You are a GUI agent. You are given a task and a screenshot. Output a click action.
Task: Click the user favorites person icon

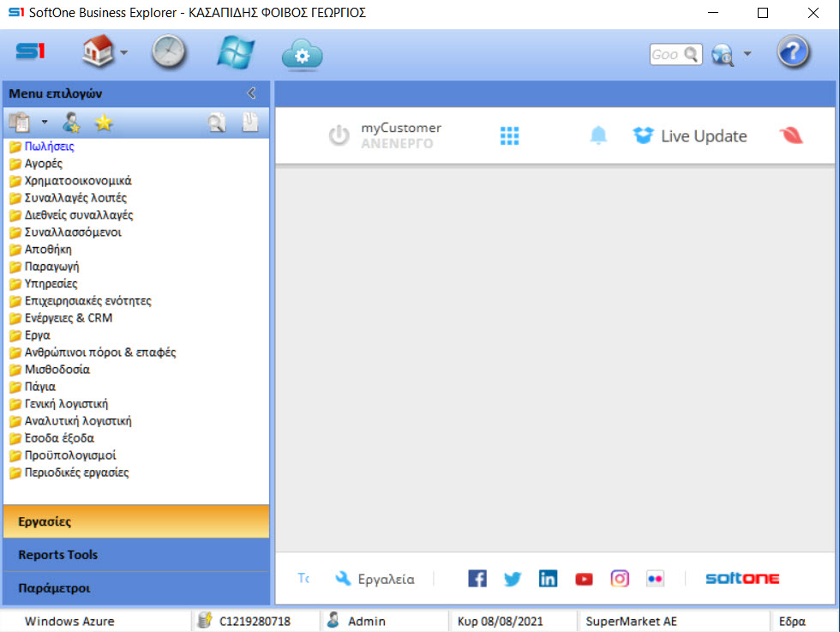click(x=71, y=123)
